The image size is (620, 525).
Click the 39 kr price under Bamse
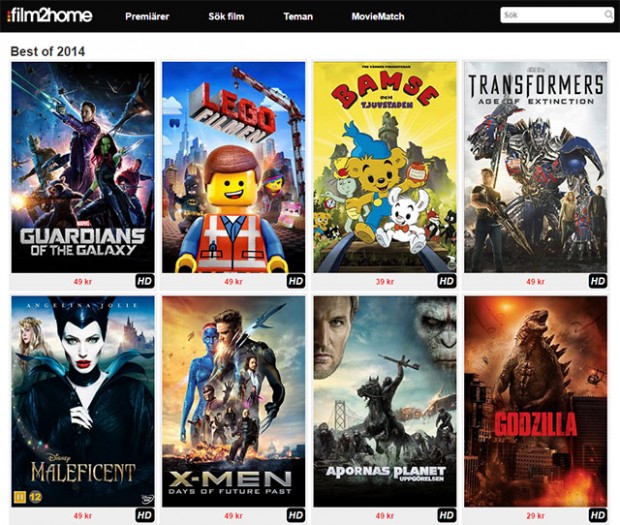click(385, 281)
